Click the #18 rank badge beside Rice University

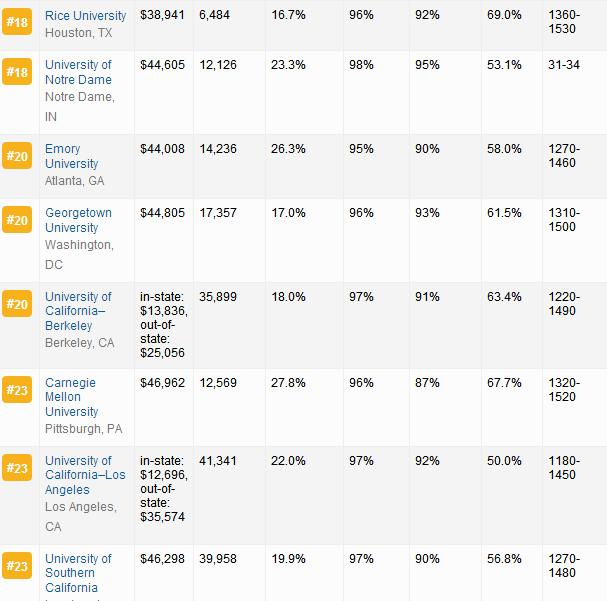tap(17, 22)
